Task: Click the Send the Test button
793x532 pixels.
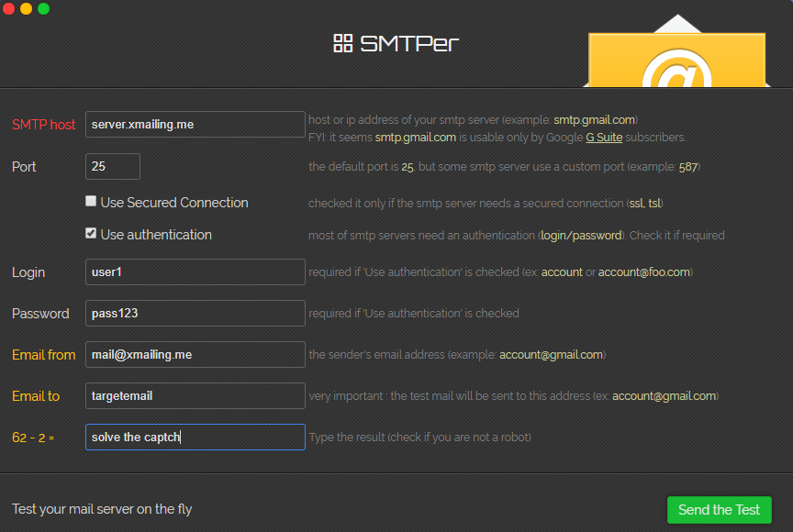Action: tap(720, 510)
